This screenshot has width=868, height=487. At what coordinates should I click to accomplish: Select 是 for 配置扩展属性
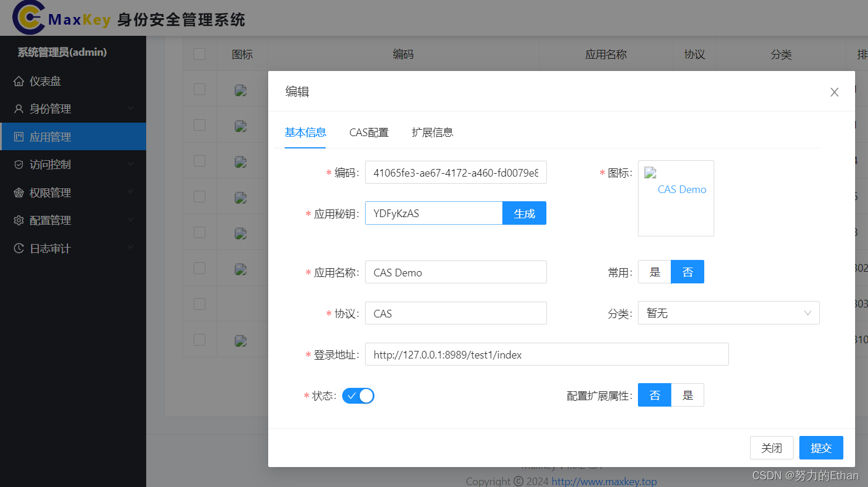688,395
